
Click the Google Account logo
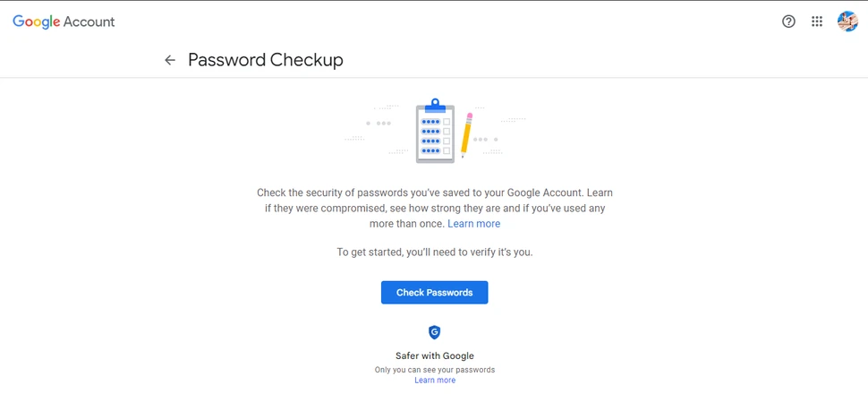click(x=64, y=21)
